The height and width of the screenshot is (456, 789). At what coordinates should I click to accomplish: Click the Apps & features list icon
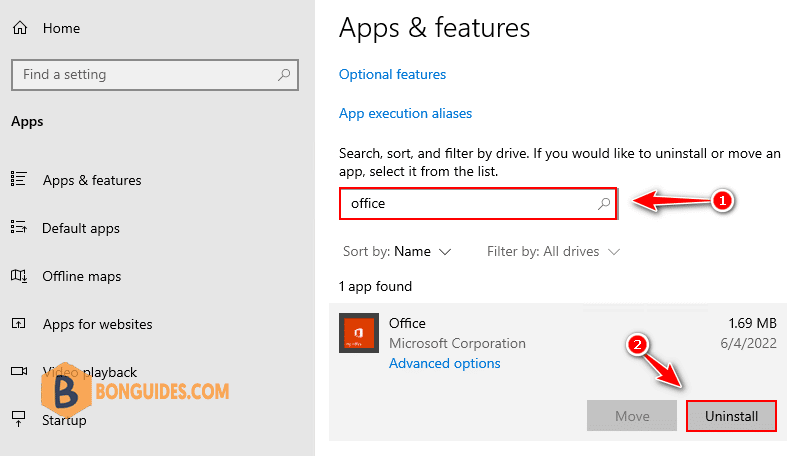(19, 179)
